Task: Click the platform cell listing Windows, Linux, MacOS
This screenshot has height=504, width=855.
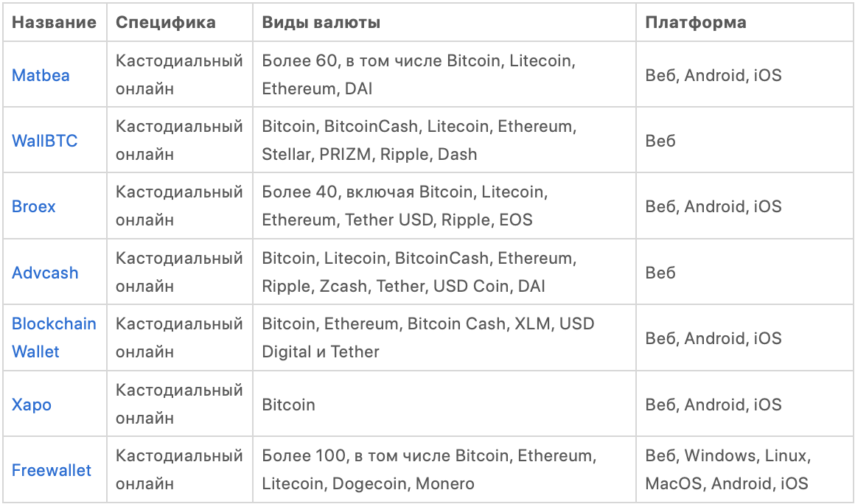Action: 727,470
